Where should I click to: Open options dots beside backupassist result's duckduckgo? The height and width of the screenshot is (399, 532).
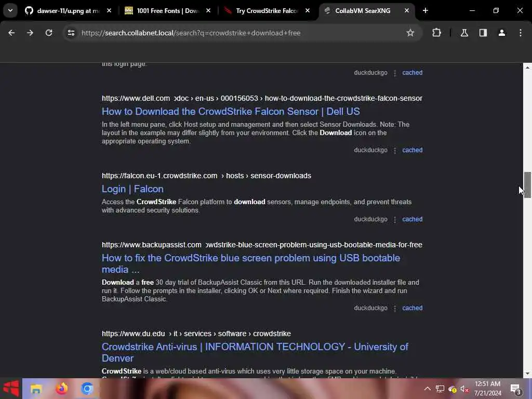tap(395, 309)
